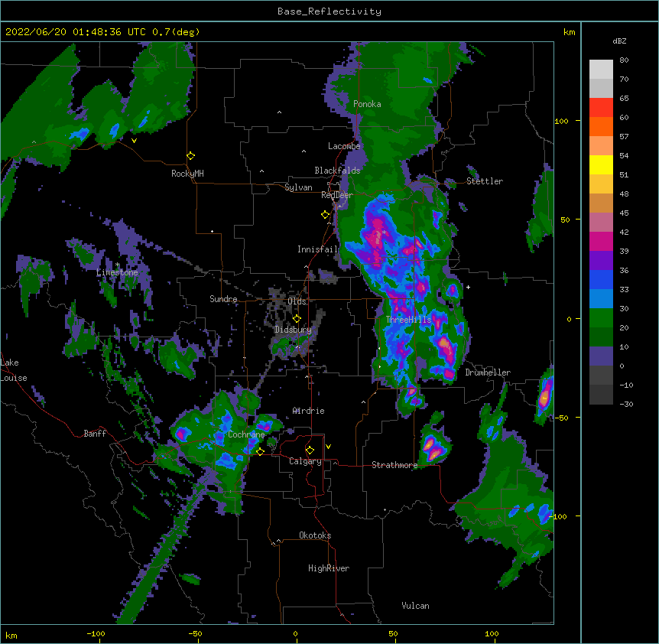The image size is (659, 644).
Task: Click the yellow diamond marker below RedDeer
Action: (325, 214)
